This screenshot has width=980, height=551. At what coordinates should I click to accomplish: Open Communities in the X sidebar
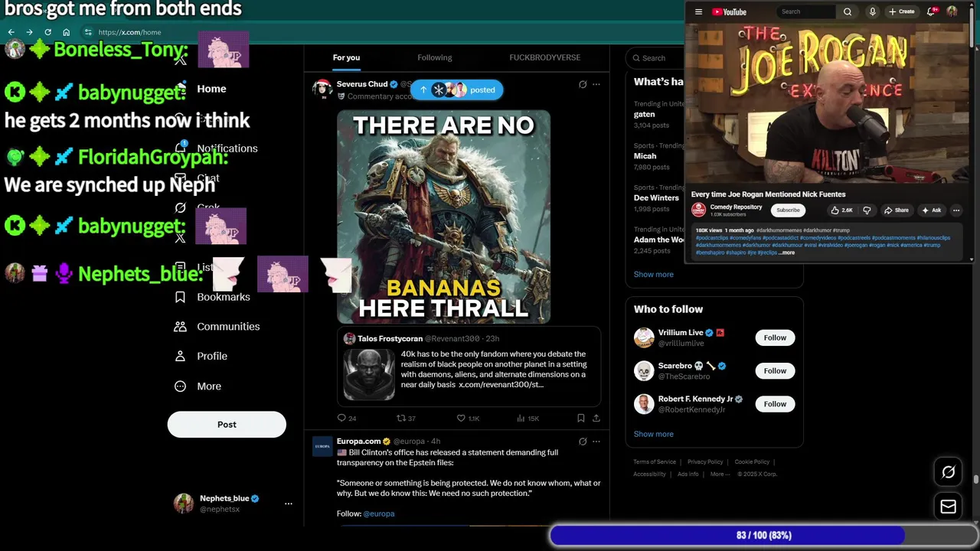(x=228, y=327)
